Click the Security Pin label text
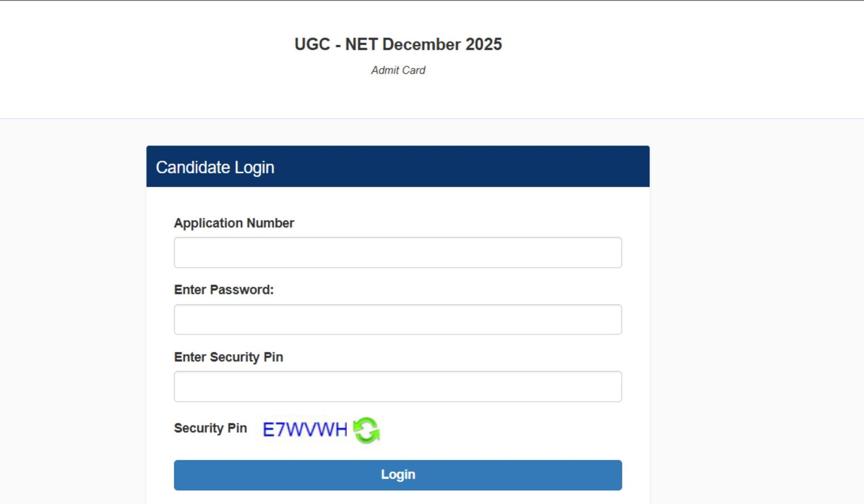Screen dimensions: 864x504 click(210, 428)
